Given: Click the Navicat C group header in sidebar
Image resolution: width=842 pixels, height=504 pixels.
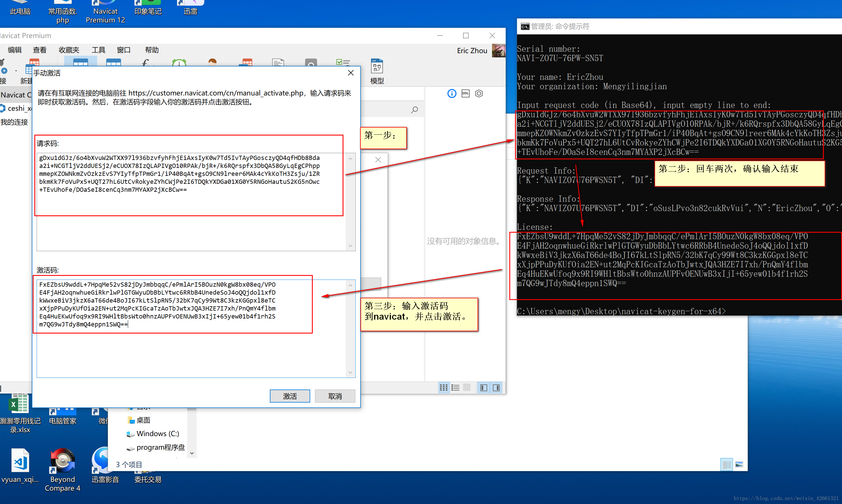Looking at the screenshot, I should (16, 95).
